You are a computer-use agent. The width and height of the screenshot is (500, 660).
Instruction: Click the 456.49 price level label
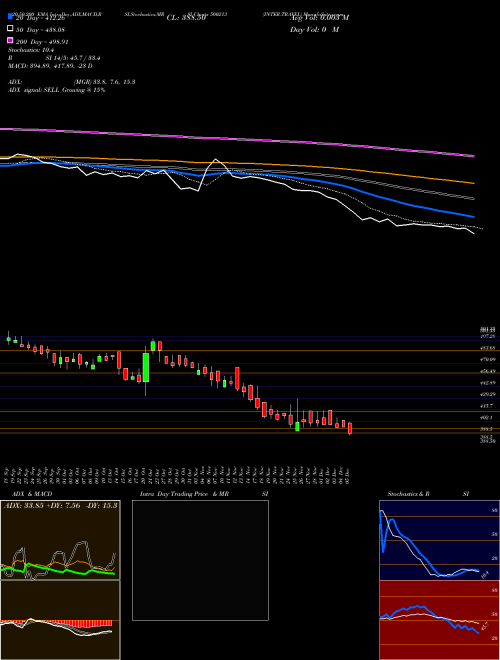pos(489,371)
